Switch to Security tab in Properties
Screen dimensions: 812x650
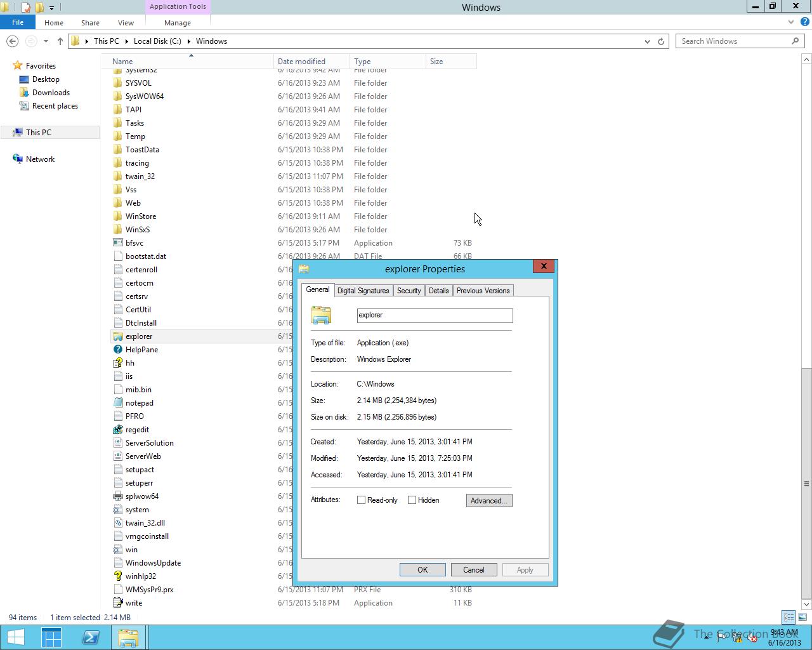(409, 291)
